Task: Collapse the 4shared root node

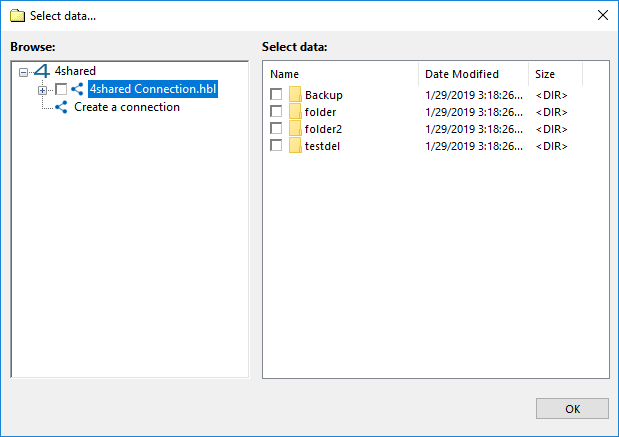Action: pos(23,72)
